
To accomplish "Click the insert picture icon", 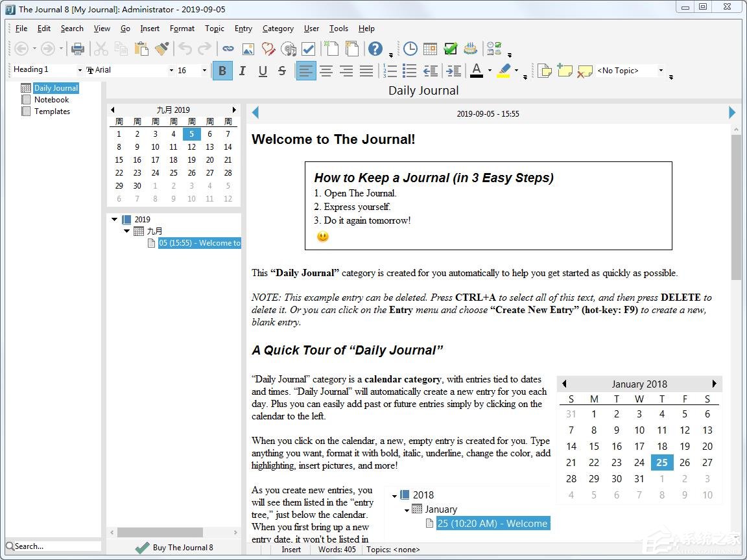I will (x=248, y=49).
